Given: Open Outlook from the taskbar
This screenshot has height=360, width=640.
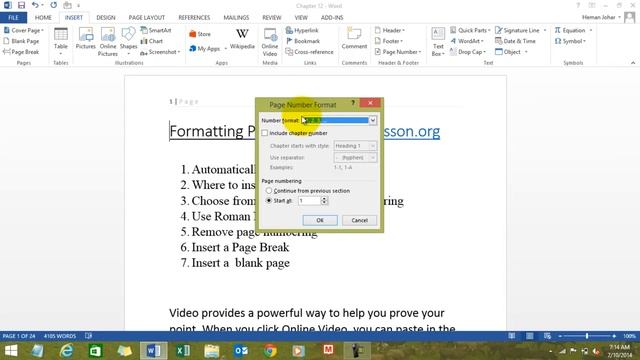Looking at the screenshot, I should [241, 351].
